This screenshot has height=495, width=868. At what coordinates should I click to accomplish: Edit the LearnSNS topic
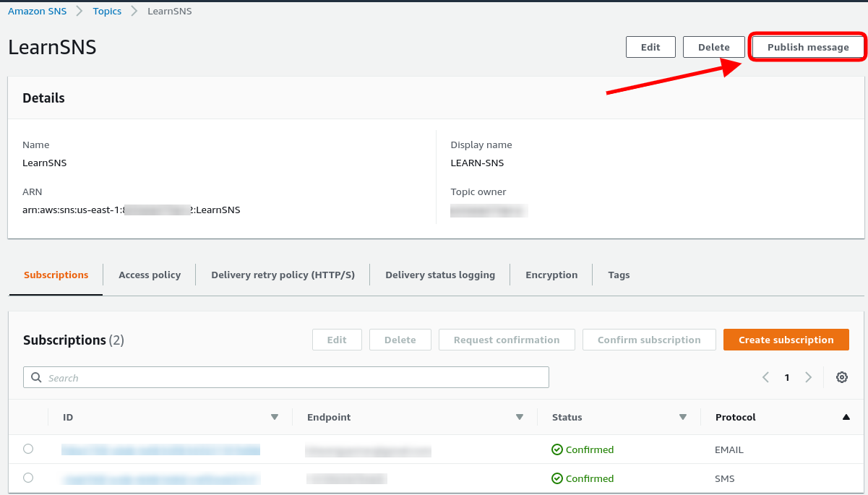click(x=650, y=47)
